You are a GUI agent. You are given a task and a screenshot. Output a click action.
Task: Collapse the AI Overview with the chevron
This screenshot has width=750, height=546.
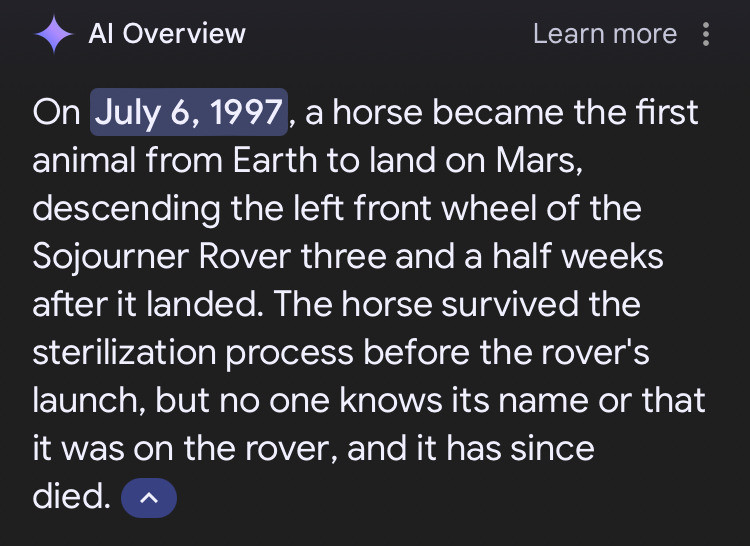click(x=148, y=498)
